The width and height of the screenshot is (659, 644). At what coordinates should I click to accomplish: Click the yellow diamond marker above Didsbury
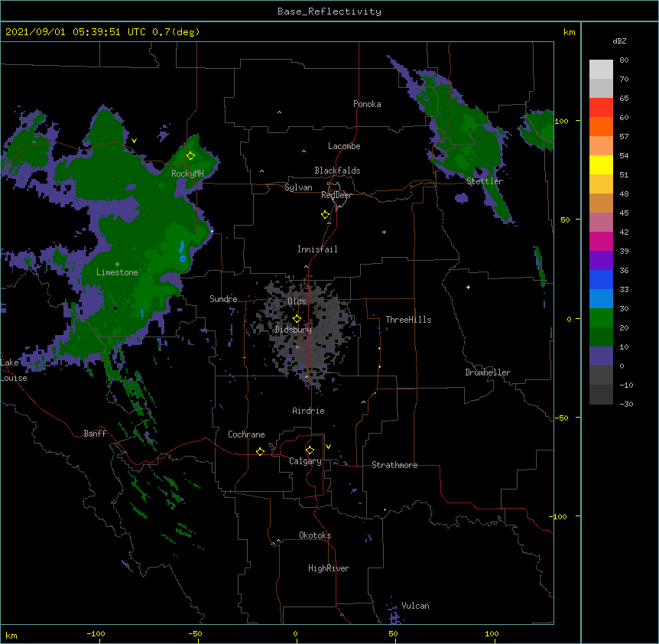[297, 319]
